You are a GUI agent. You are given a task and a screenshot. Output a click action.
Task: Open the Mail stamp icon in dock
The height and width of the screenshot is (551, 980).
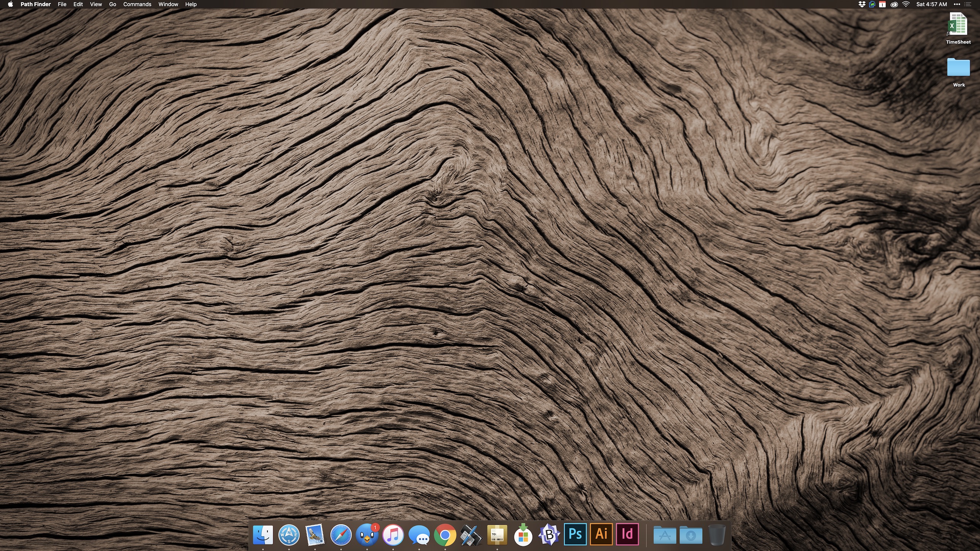315,535
